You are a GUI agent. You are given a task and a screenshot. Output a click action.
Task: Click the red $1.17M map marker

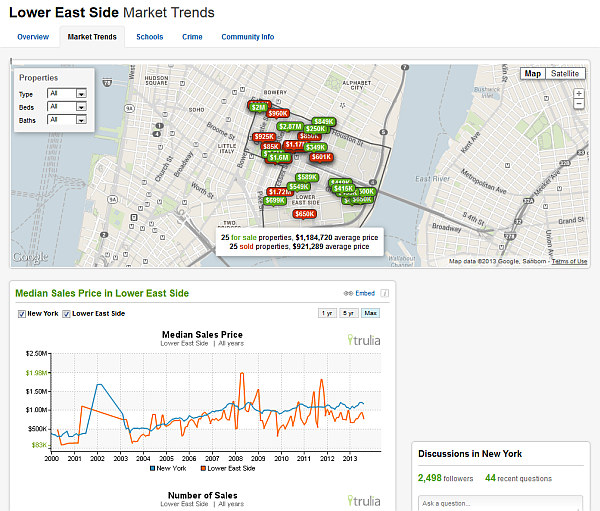click(x=295, y=145)
